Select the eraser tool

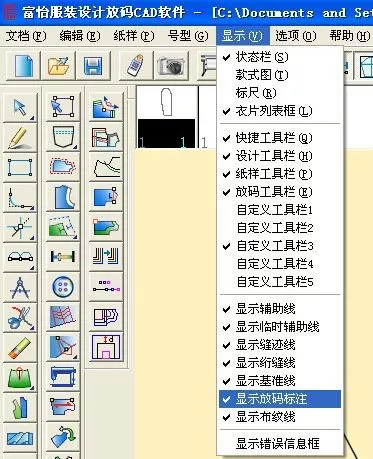(20, 347)
